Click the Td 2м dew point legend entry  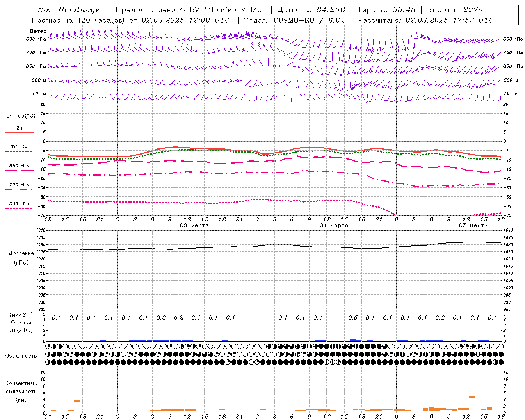point(19,147)
